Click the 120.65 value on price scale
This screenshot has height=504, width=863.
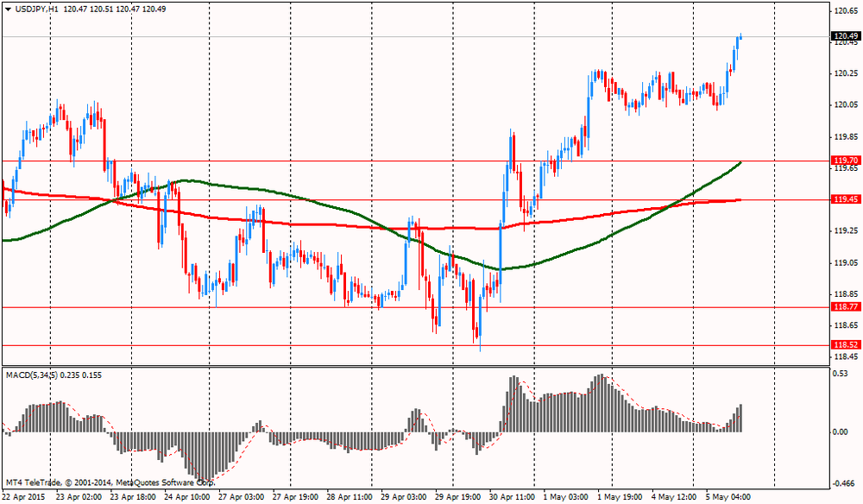click(844, 11)
